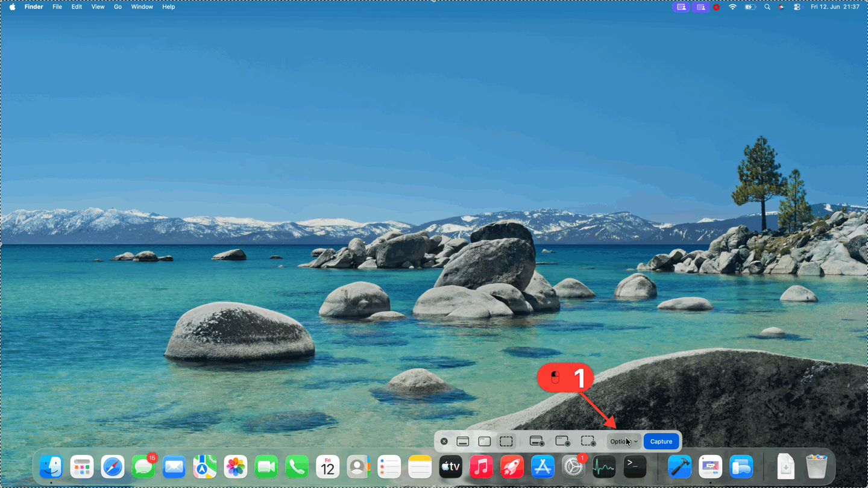
Task: Launch Launchpad from the Dock
Action: point(82,467)
